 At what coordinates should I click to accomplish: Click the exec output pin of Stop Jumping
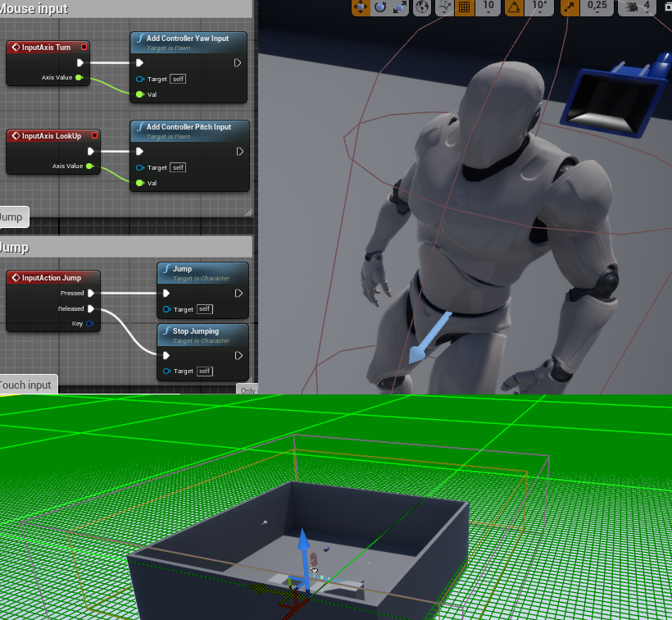pos(238,355)
